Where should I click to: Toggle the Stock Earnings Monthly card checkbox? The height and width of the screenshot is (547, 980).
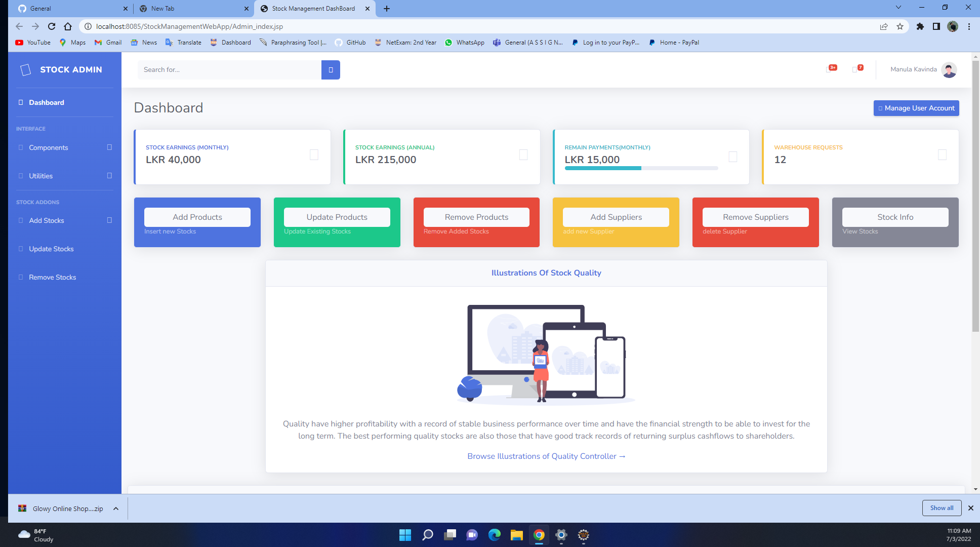pos(314,154)
